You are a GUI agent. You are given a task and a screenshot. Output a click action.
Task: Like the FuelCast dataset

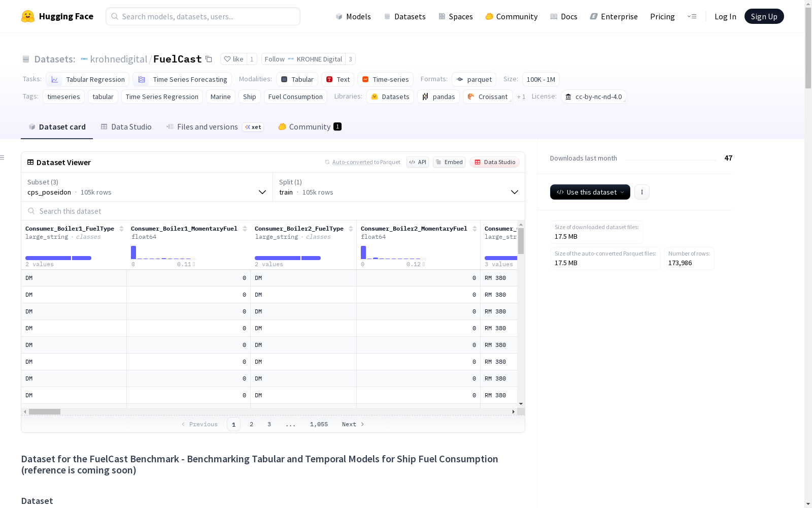point(234,59)
